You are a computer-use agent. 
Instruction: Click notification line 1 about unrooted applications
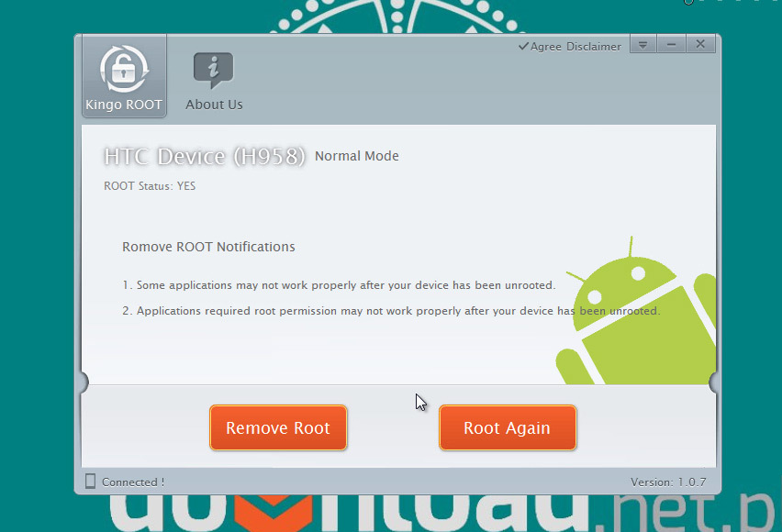coord(339,285)
